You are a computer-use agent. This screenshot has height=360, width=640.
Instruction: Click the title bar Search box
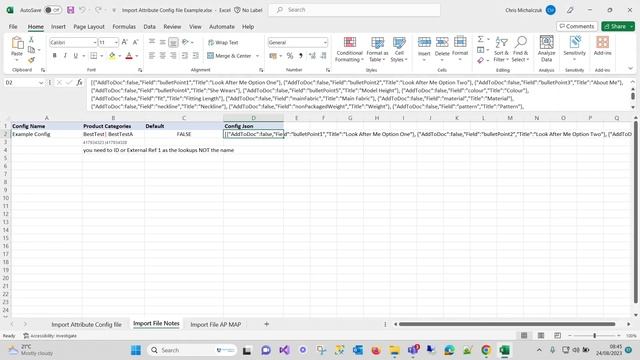coord(354,10)
